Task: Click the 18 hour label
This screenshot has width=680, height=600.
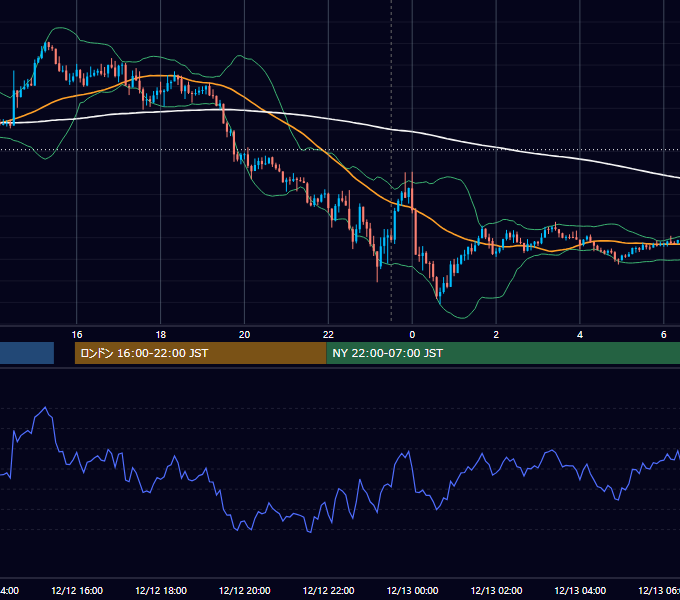Action: [x=160, y=335]
